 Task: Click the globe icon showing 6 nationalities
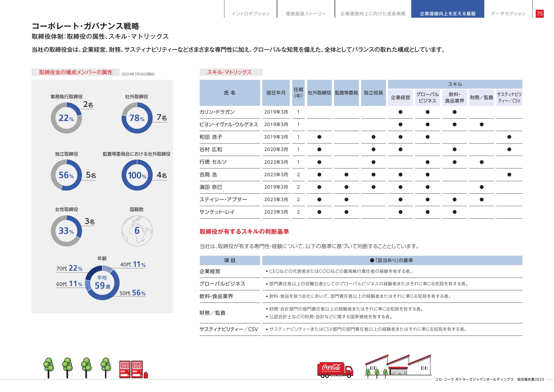point(137,231)
